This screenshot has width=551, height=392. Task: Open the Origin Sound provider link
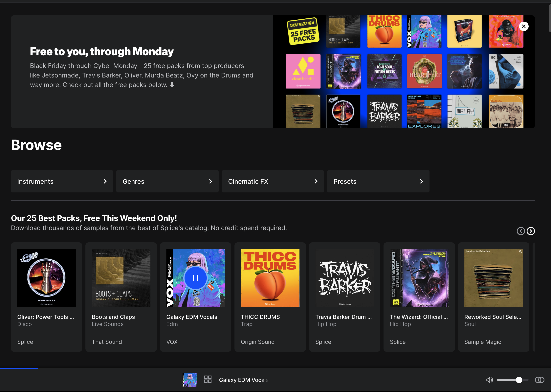(257, 342)
